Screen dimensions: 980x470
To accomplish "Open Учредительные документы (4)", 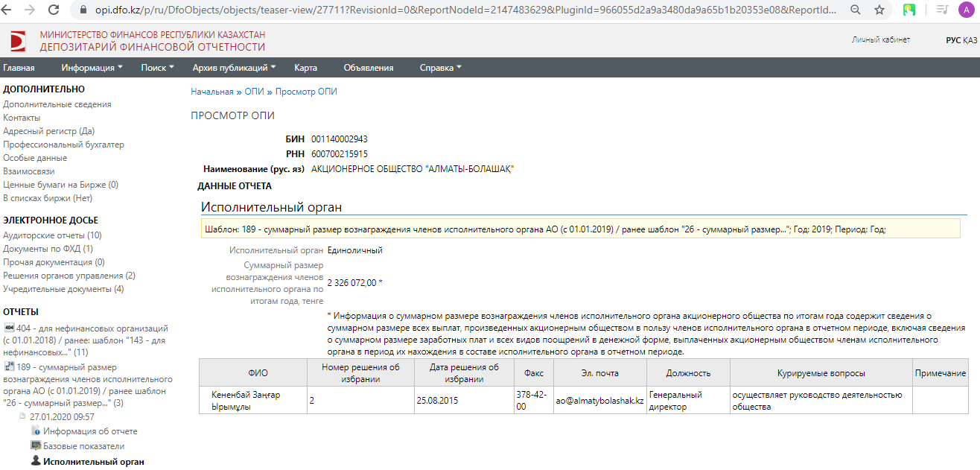I will click(x=63, y=289).
